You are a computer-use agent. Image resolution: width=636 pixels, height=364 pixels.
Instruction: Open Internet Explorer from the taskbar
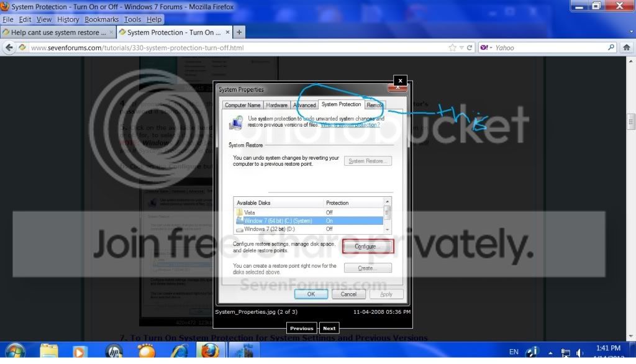click(x=179, y=350)
